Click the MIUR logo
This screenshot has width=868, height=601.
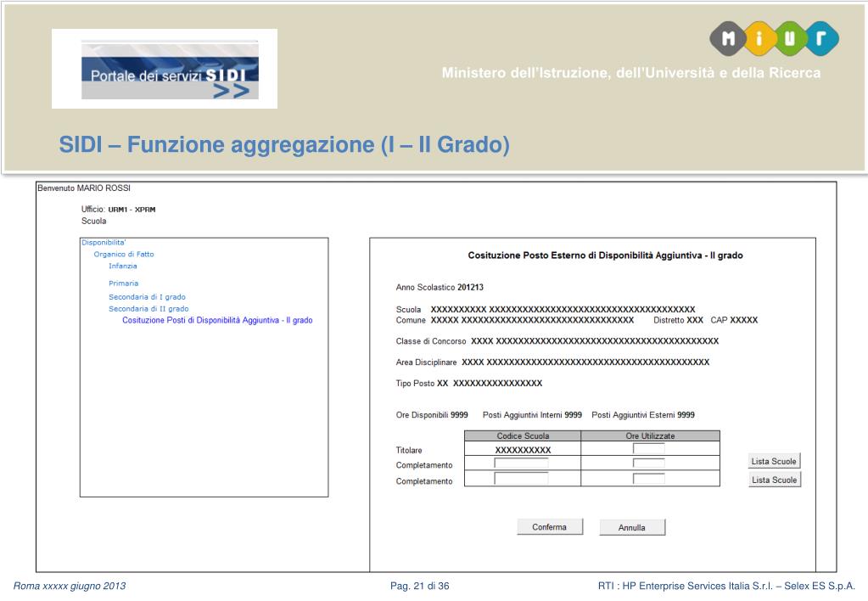click(774, 38)
